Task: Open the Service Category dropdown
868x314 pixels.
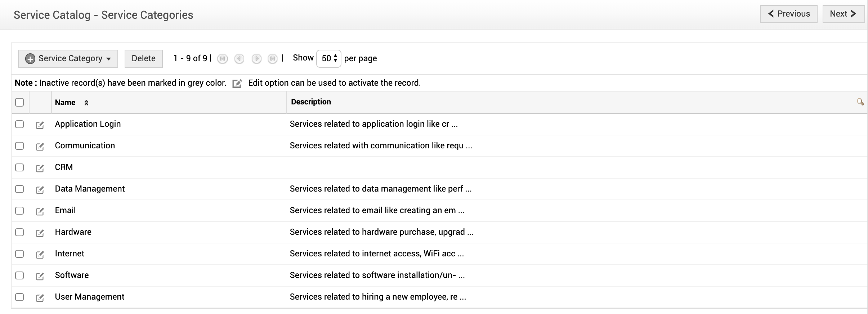Action: pyautogui.click(x=68, y=59)
